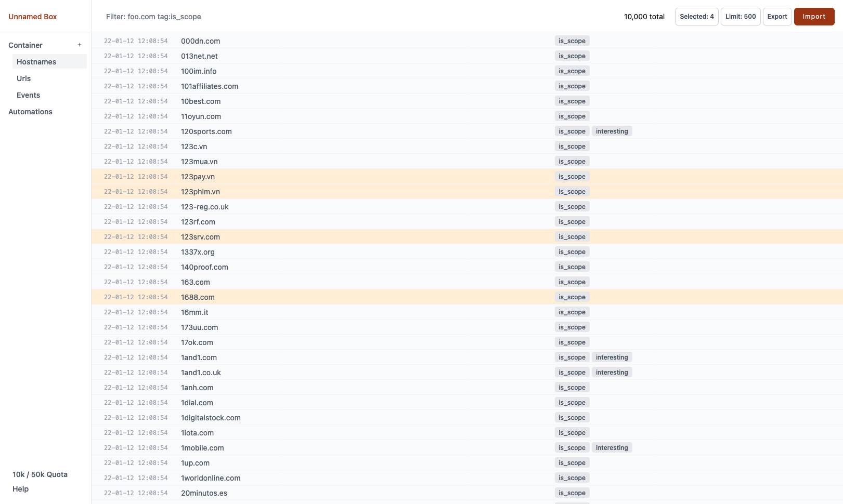Click the is_scope tag on 000dn.com

572,41
